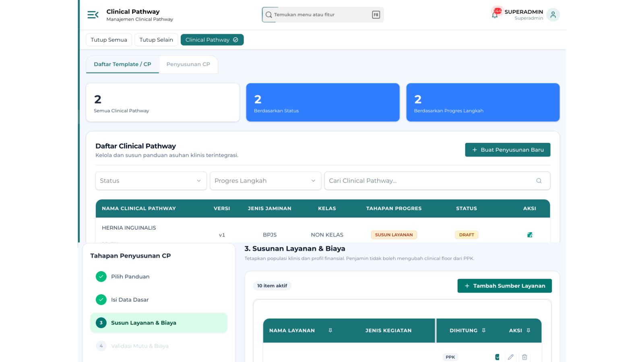Viewport: 644px width, 362px height.
Task: Click the NON KELAS cell
Action: tap(327, 235)
